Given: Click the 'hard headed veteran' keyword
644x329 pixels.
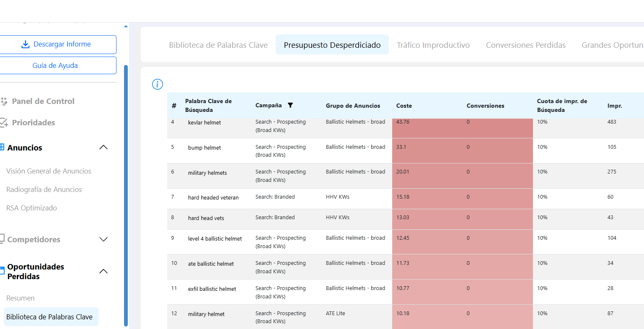Looking at the screenshot, I should (213, 197).
